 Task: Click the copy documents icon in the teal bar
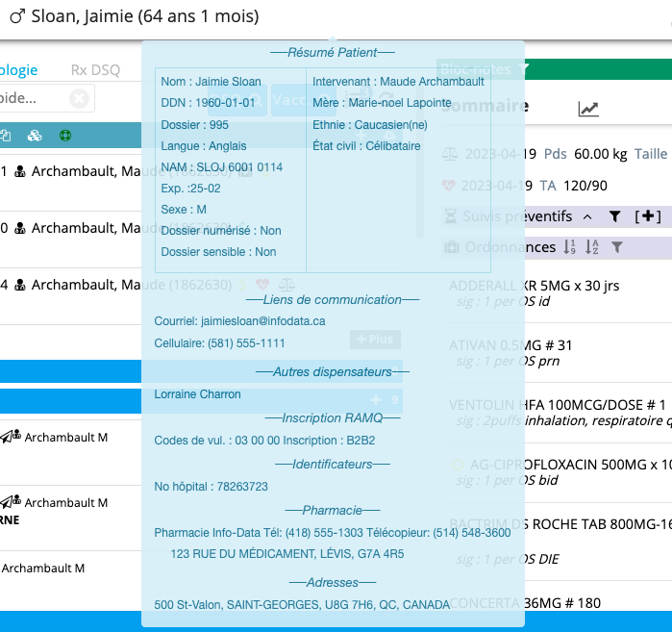coord(5,136)
